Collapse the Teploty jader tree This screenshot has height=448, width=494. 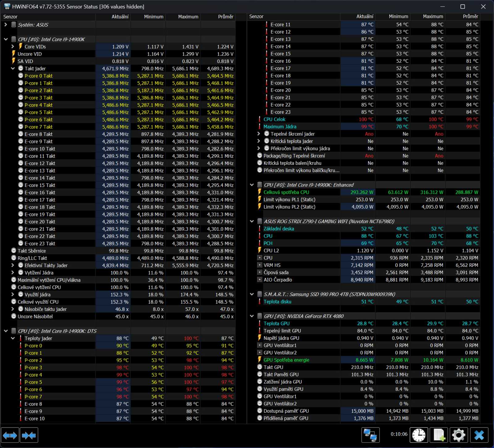click(13, 338)
